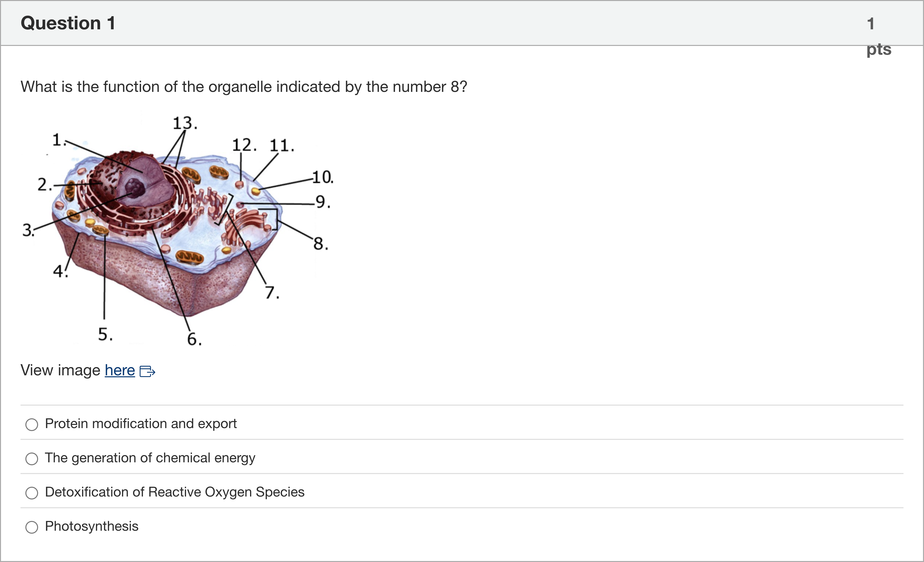
Task: Select the Photosynthesis radio button
Action: [31, 527]
